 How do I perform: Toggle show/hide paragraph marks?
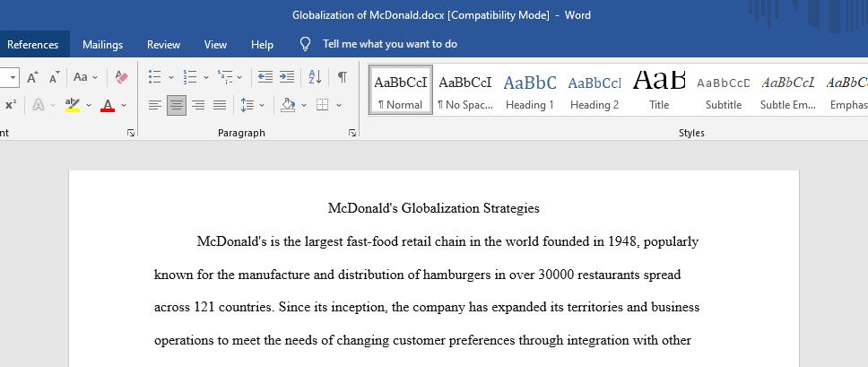click(343, 77)
